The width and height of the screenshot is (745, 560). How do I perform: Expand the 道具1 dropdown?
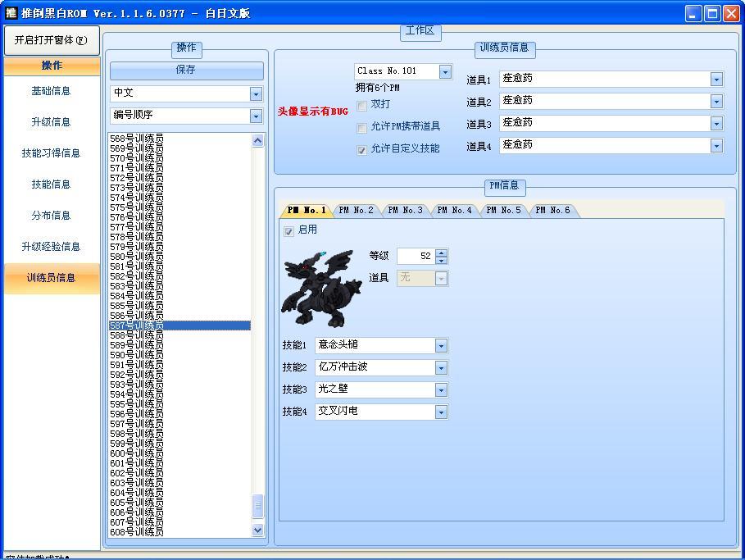tap(716, 79)
